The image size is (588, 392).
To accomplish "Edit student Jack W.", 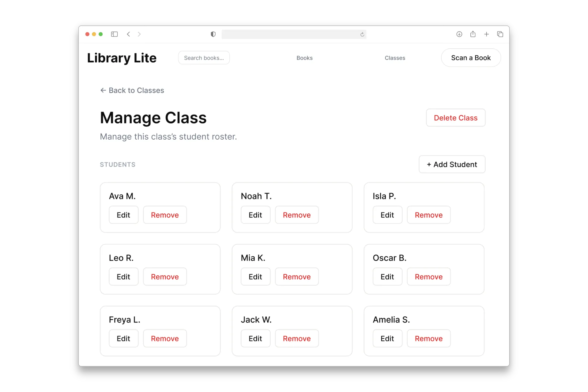I will click(x=255, y=339).
